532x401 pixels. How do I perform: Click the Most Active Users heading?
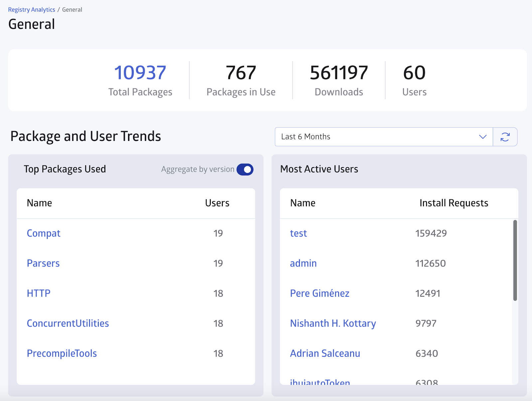[319, 169]
